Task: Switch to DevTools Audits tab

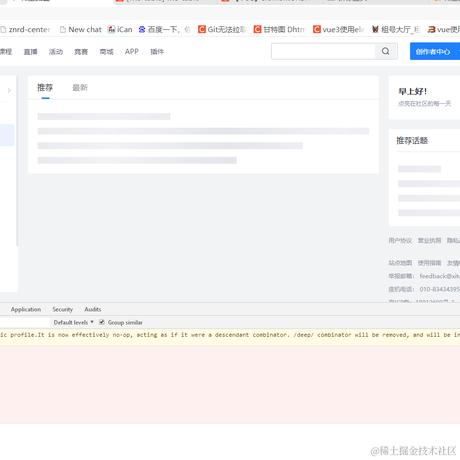Action: point(93,309)
